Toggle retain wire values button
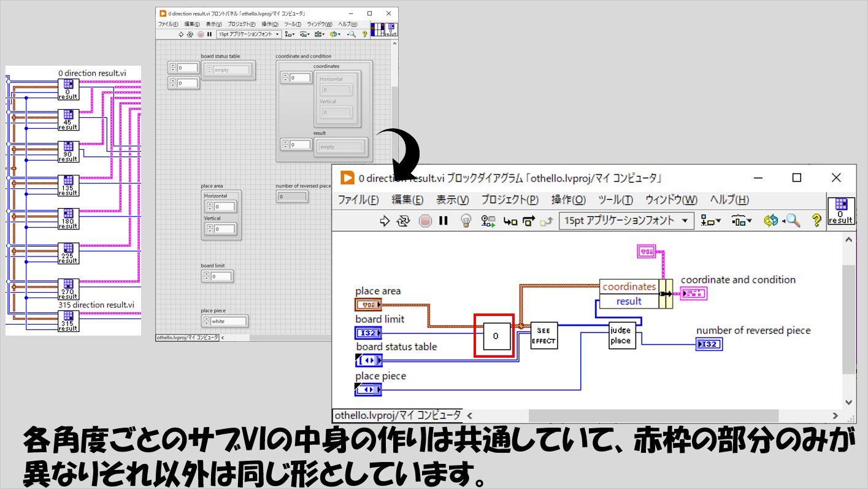This screenshot has height=489, width=868. (x=488, y=221)
